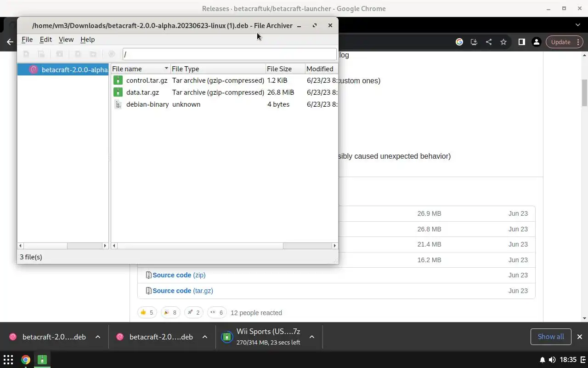Click the control.tar.gz archive icon
The height and width of the screenshot is (368, 588).
coord(118,80)
